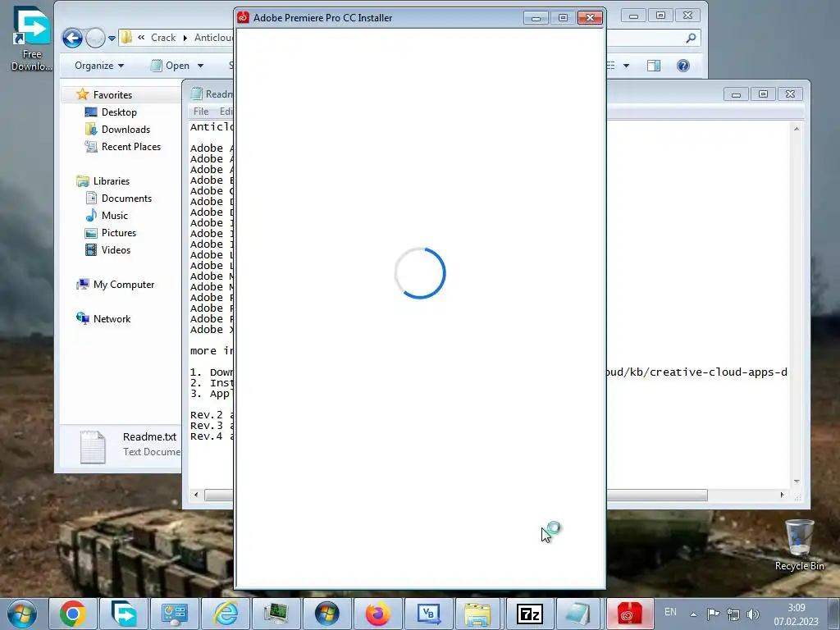Launch Google Chrome from the taskbar
The height and width of the screenshot is (630, 840).
73,614
